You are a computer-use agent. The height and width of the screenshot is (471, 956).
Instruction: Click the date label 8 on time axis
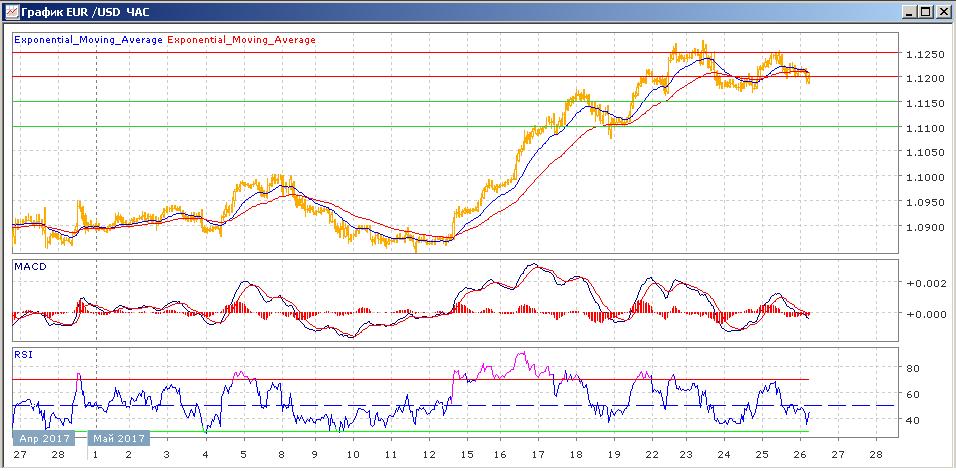coord(282,455)
